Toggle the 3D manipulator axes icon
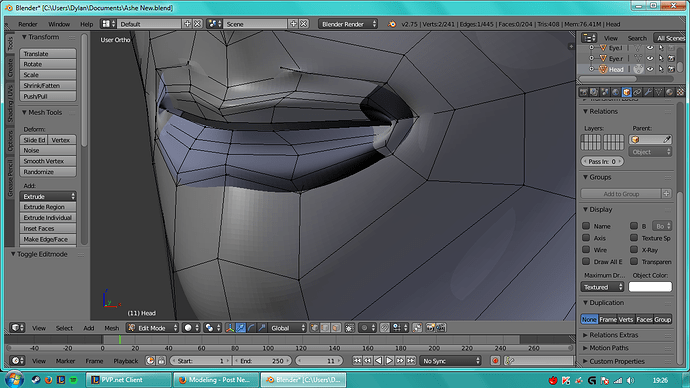 (230, 328)
